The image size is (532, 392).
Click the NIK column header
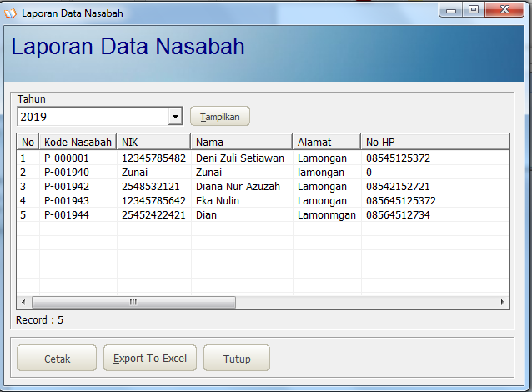153,142
